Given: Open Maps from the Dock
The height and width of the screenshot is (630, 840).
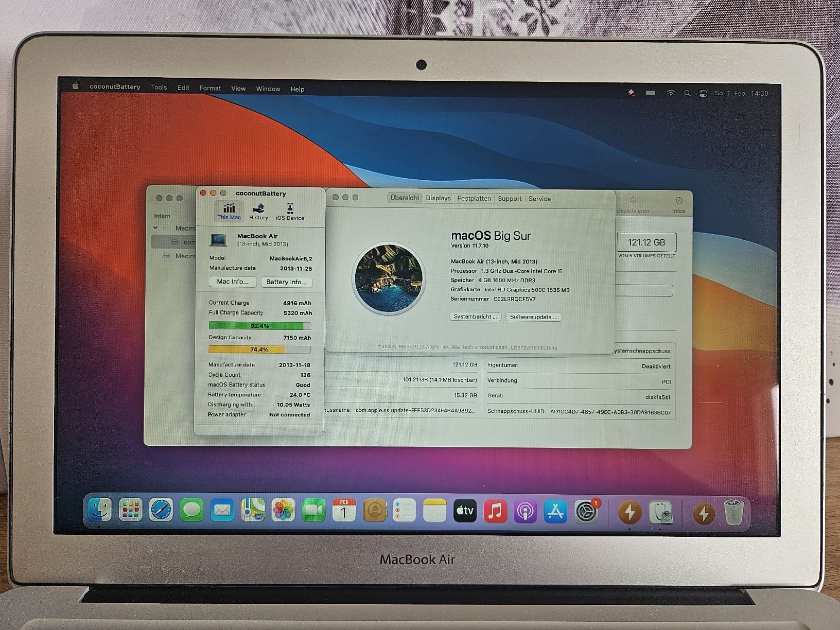Looking at the screenshot, I should point(253,511).
